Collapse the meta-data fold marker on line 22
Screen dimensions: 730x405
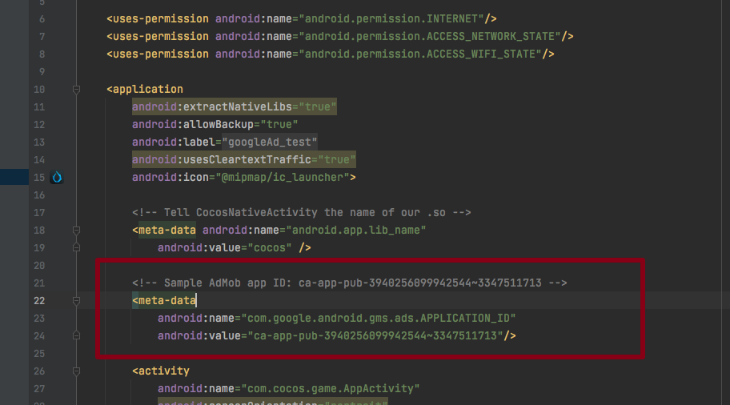point(76,301)
